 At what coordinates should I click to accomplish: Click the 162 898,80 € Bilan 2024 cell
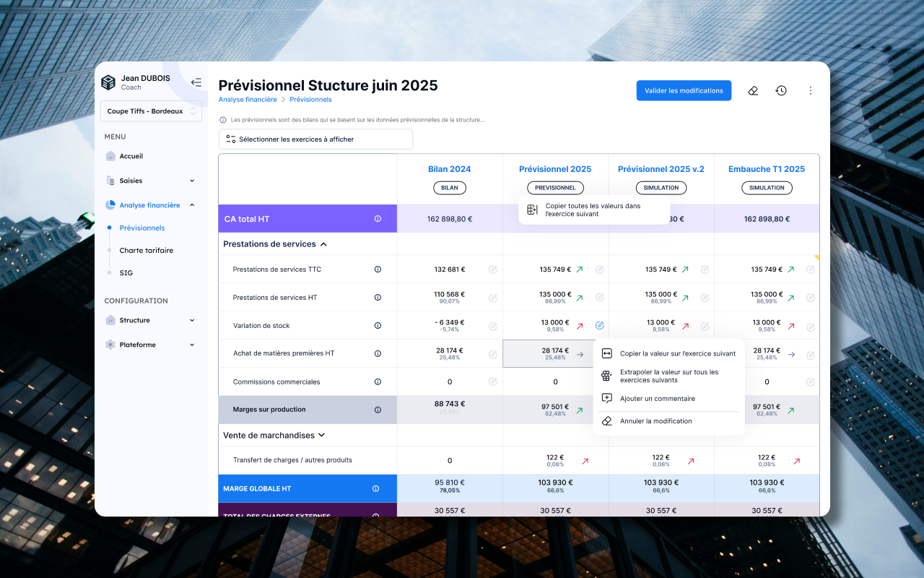pos(450,219)
